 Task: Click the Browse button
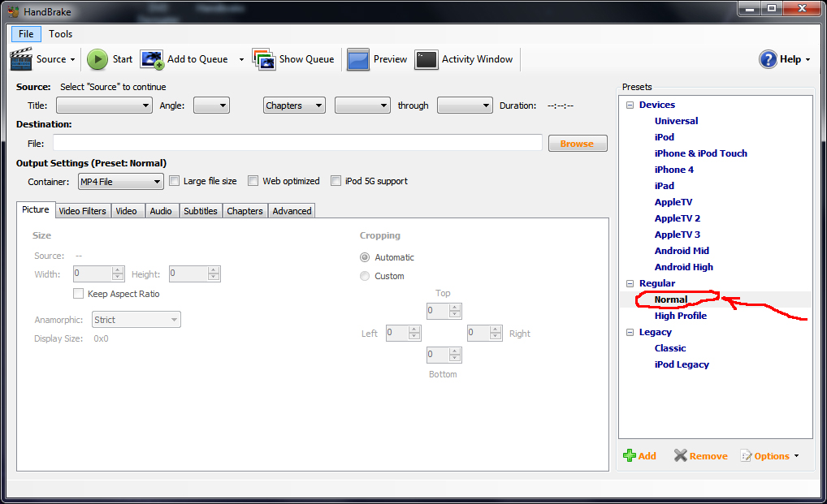(578, 144)
